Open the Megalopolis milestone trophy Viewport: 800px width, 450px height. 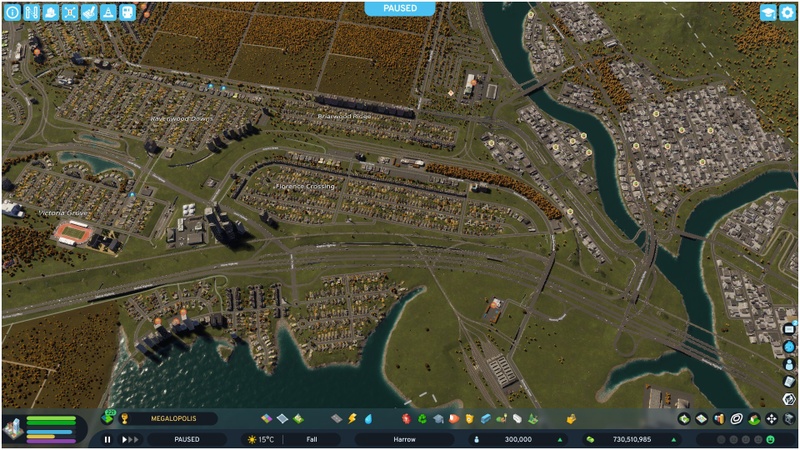pos(124,419)
